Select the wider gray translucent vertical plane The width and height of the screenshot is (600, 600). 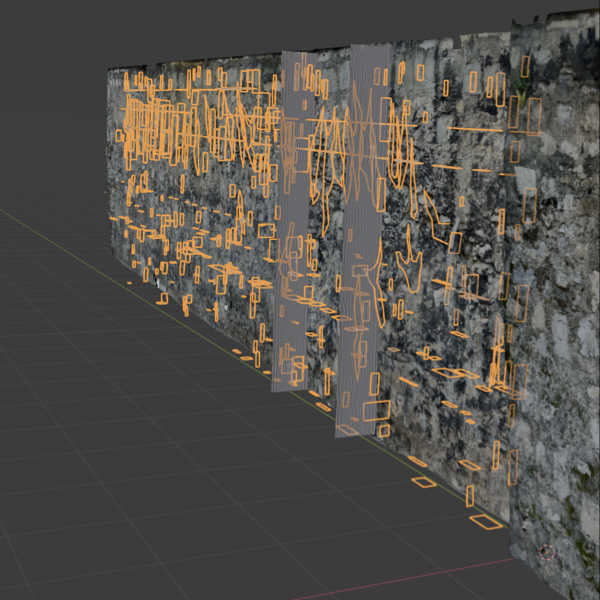pyautogui.click(x=362, y=241)
